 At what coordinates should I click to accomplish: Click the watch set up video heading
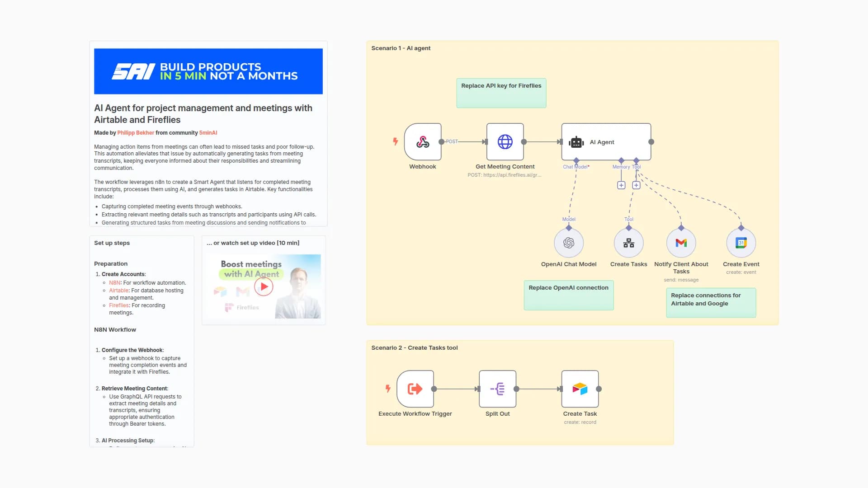pos(253,243)
